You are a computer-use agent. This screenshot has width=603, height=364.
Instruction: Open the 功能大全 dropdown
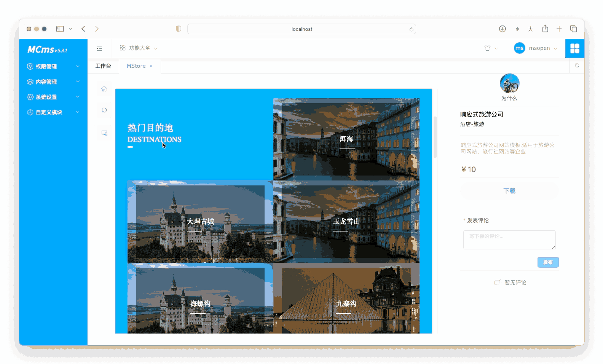click(139, 48)
